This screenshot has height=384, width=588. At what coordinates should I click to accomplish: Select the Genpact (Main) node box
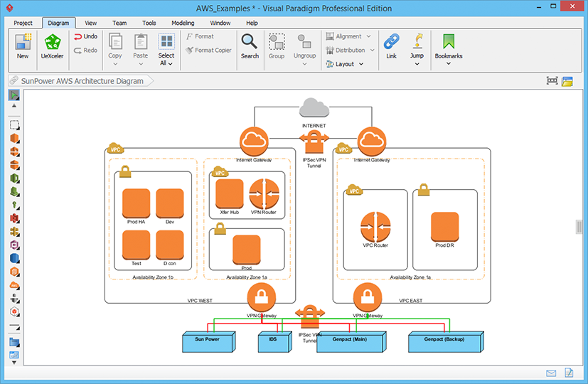(351, 342)
